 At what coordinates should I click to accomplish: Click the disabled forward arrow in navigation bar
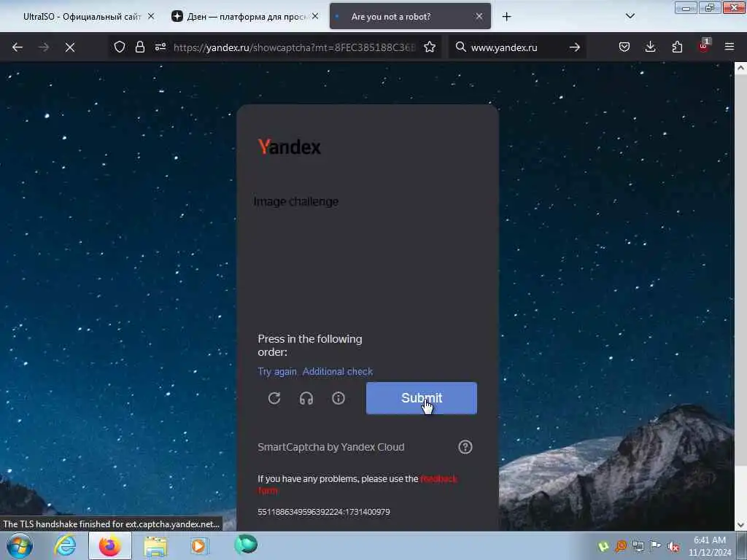[x=44, y=47]
